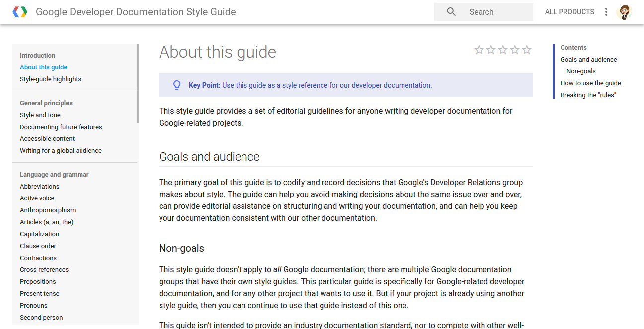The image size is (644, 329).
Task: Open the three-dot more options menu
Action: click(x=606, y=12)
